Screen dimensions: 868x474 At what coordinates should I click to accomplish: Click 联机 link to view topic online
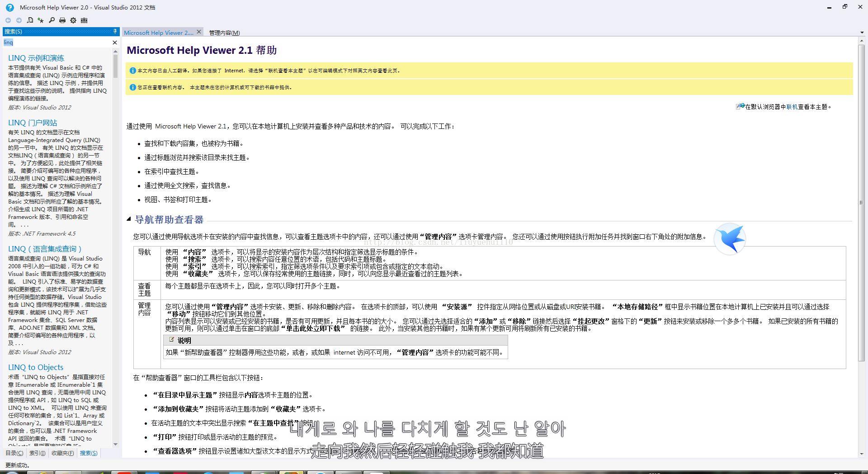click(792, 107)
